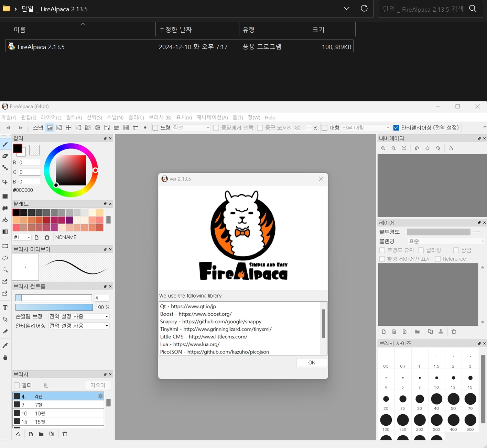Open the 둥근 모서리 80 percent dropdown

click(x=303, y=128)
